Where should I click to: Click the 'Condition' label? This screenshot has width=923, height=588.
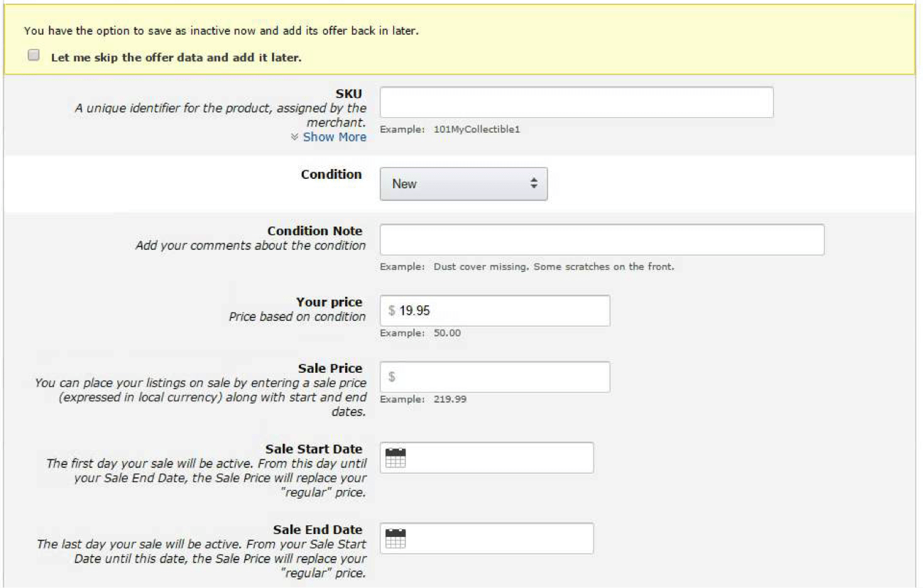[332, 174]
